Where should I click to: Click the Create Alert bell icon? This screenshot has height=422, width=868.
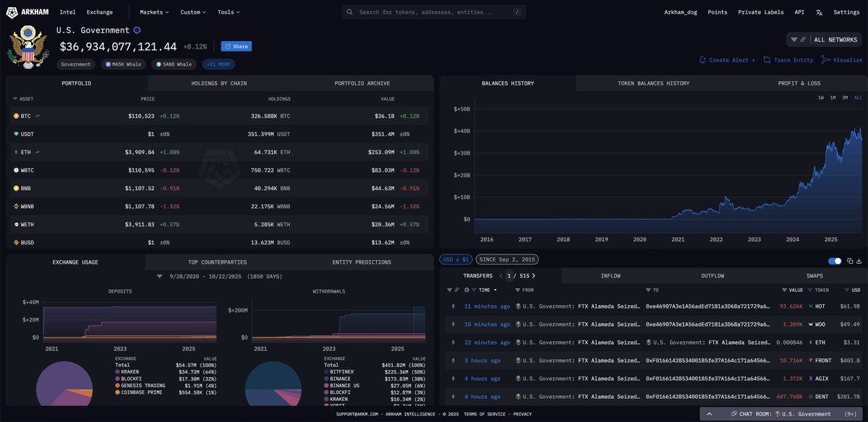tap(703, 60)
